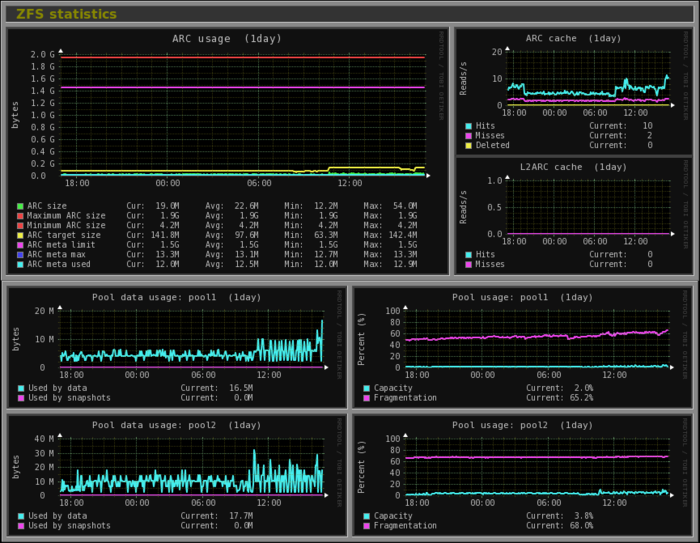Screen dimensions: 700x543
Task: Click the ZFS statistics section title
Action: (66, 14)
